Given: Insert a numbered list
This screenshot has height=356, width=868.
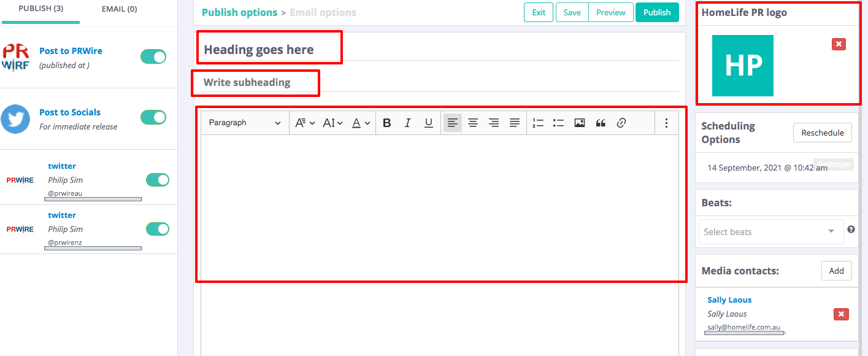Looking at the screenshot, I should [538, 123].
